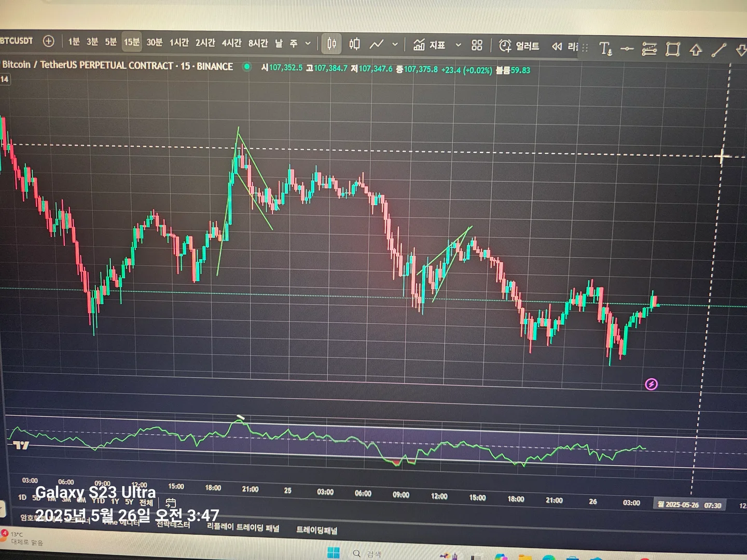Select the parallel channel drawing tool

(x=649, y=49)
